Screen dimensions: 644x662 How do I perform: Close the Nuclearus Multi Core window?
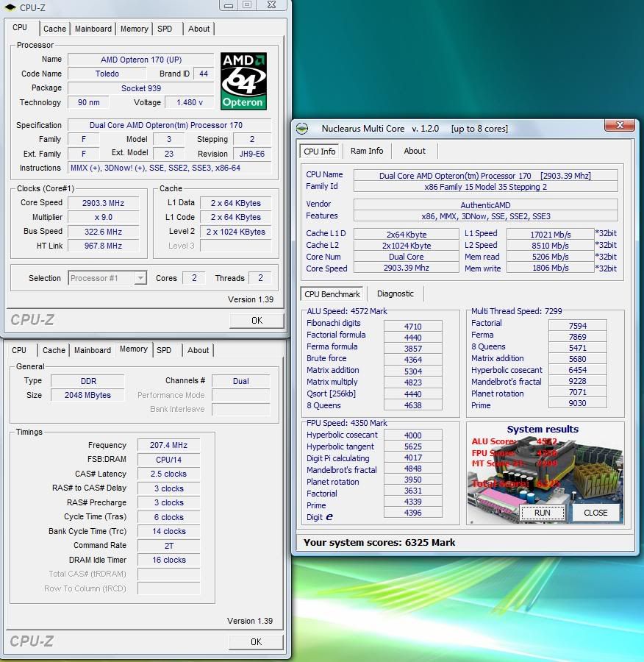click(x=620, y=125)
